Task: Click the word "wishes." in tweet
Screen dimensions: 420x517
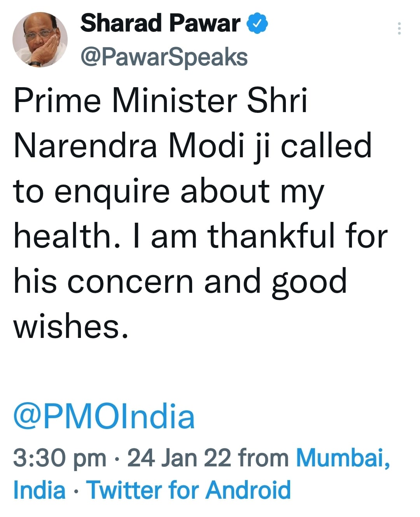Action: (x=71, y=326)
